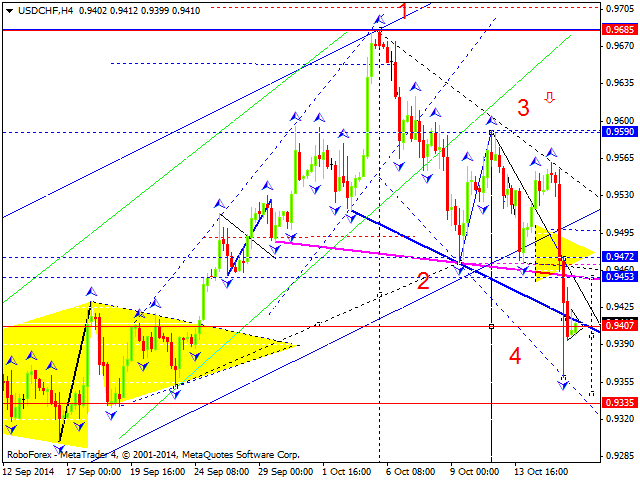This screenshot has width=640, height=480.
Task: Click the 0.9670 price axis label
Action: pos(620,46)
